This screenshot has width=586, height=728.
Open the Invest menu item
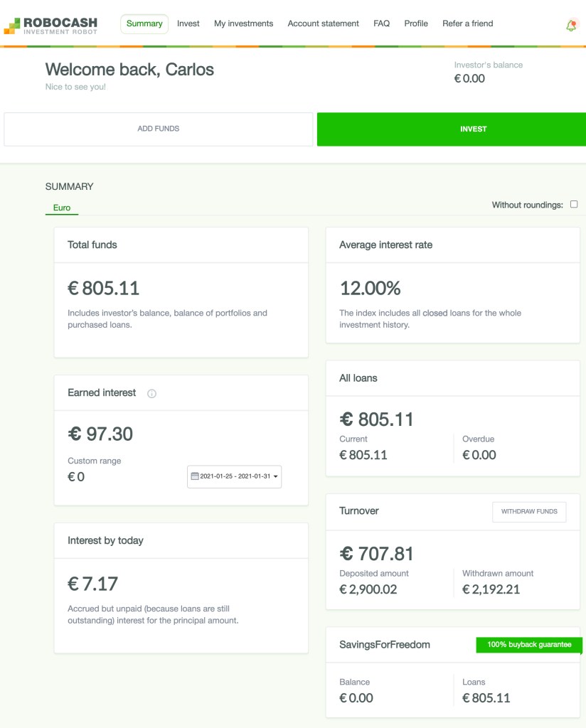[x=188, y=23]
